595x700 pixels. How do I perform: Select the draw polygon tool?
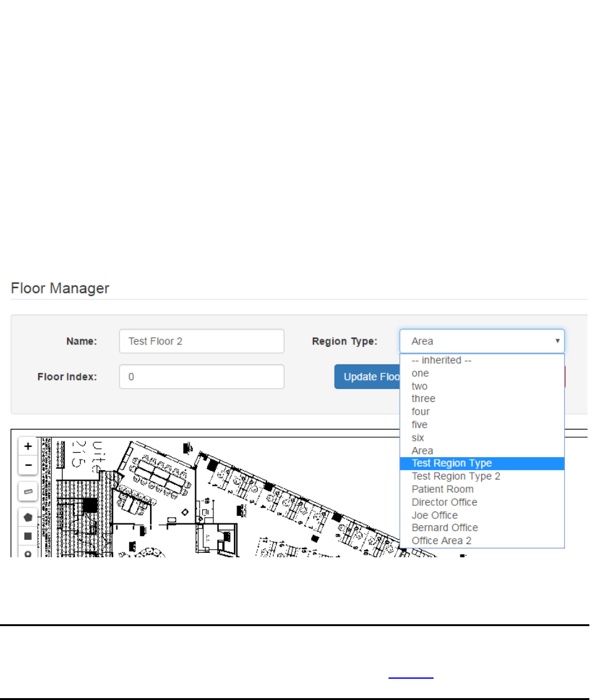28,517
